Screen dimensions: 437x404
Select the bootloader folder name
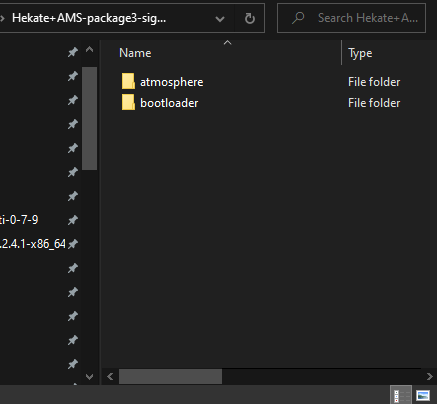point(169,103)
